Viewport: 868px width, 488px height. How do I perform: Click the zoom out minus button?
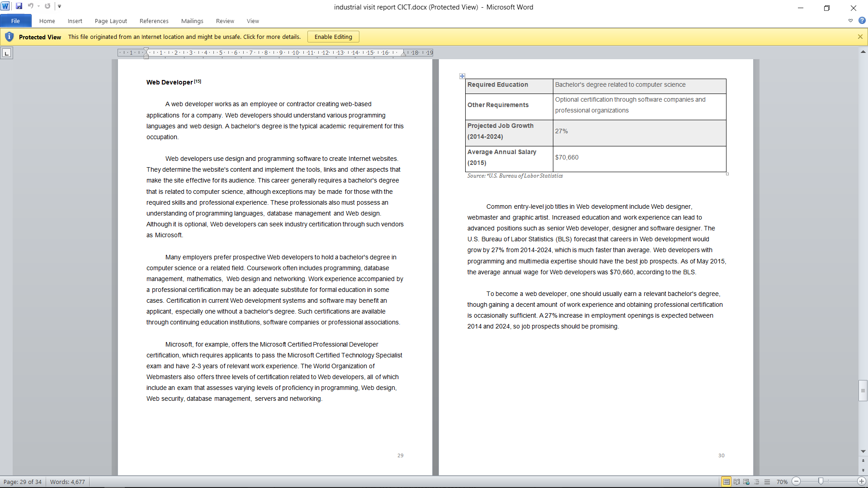tap(797, 482)
